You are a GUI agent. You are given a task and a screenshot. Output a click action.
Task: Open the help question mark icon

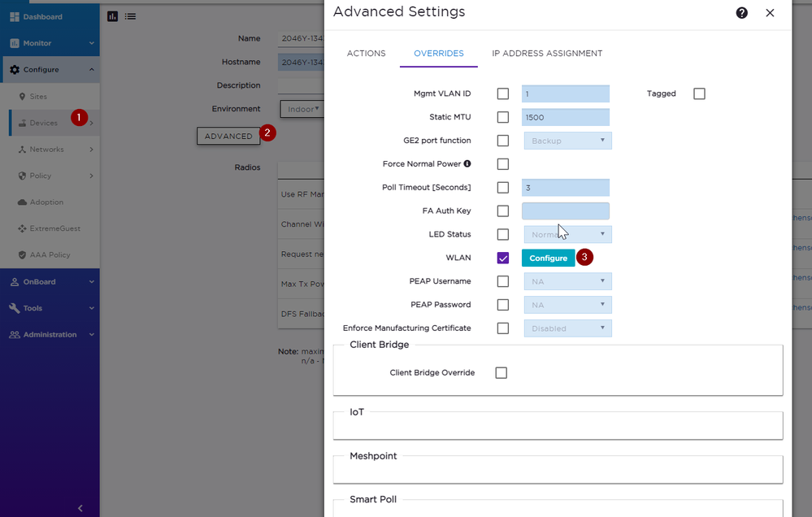tap(741, 13)
